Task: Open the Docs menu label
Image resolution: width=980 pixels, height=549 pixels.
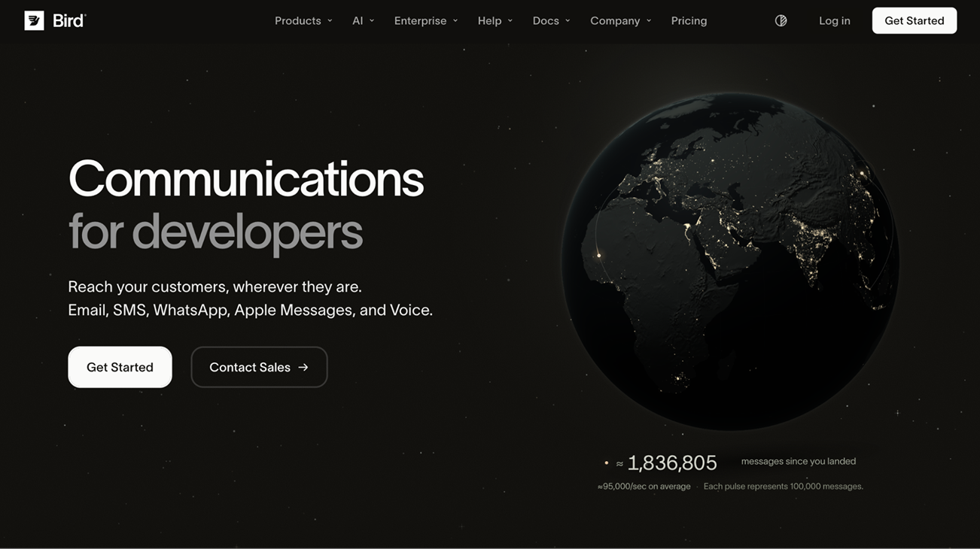Action: (x=546, y=21)
